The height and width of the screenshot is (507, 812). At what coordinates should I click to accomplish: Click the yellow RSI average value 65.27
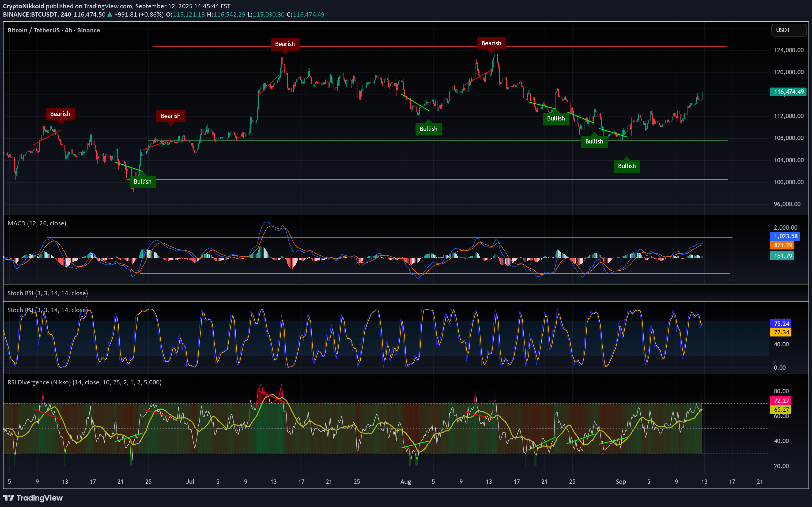pyautogui.click(x=781, y=409)
